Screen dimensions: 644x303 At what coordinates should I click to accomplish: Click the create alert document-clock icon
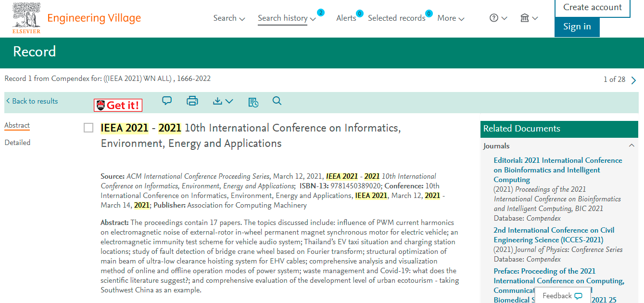point(253,102)
